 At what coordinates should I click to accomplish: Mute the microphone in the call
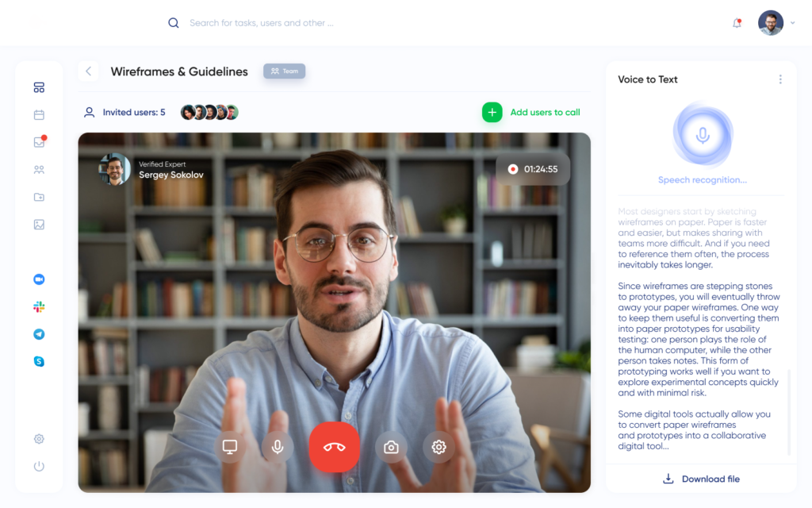[278, 447]
